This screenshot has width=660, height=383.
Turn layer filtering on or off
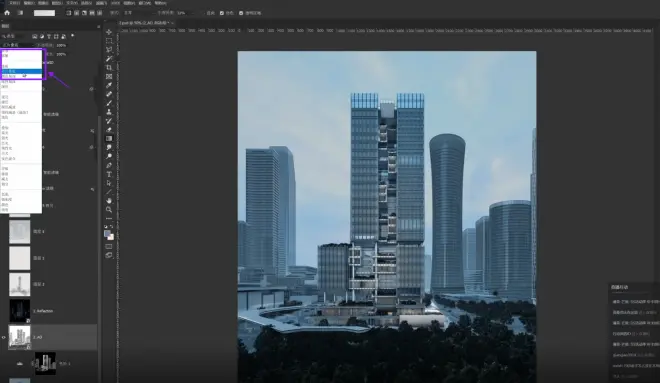(73, 36)
